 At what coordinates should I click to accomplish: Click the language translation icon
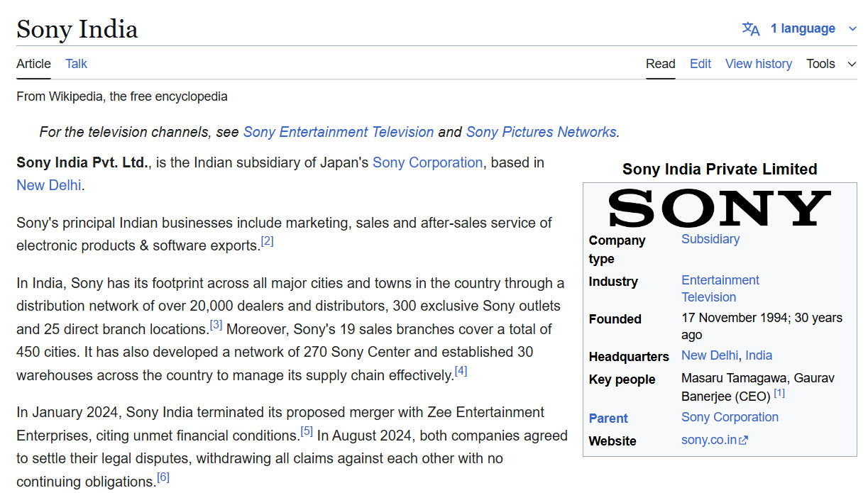click(751, 29)
